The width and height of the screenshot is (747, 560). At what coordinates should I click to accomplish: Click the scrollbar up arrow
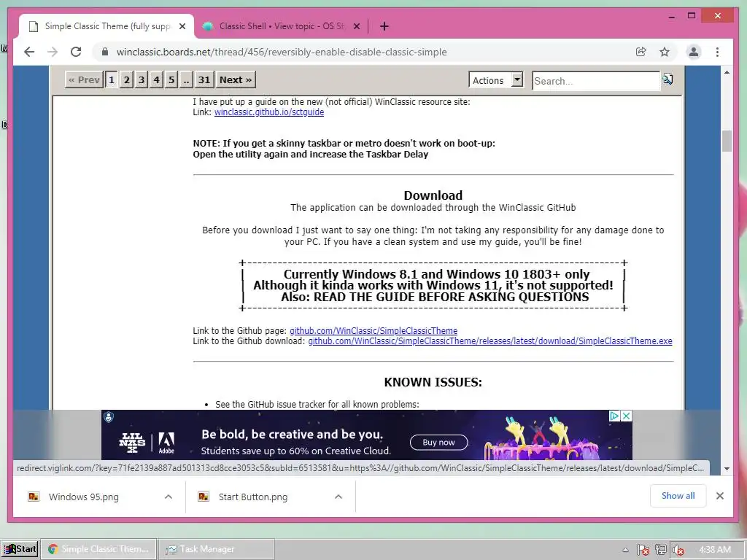(727, 72)
